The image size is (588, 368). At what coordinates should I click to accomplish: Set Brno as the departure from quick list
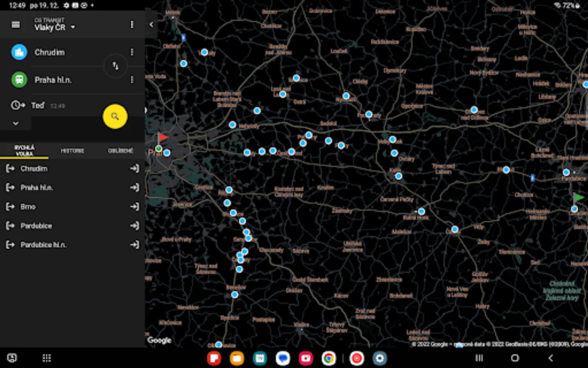[10, 206]
